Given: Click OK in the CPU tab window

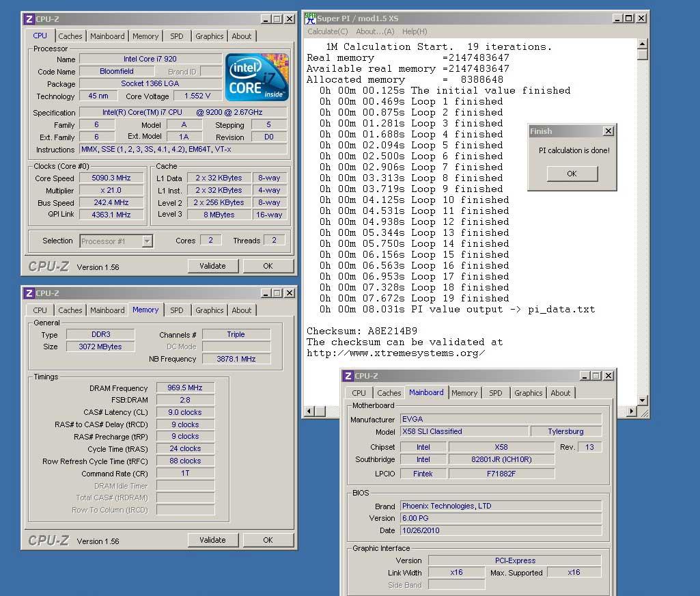Looking at the screenshot, I should click(x=268, y=266).
